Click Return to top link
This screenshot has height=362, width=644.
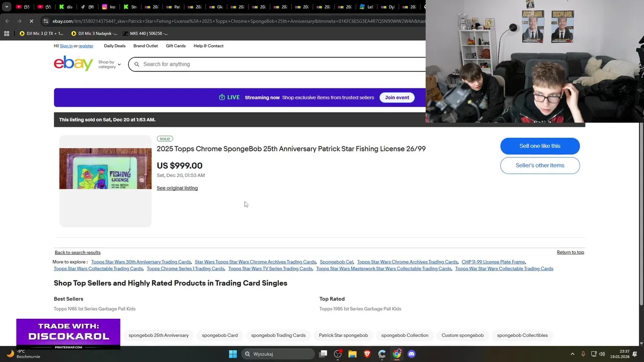click(571, 252)
